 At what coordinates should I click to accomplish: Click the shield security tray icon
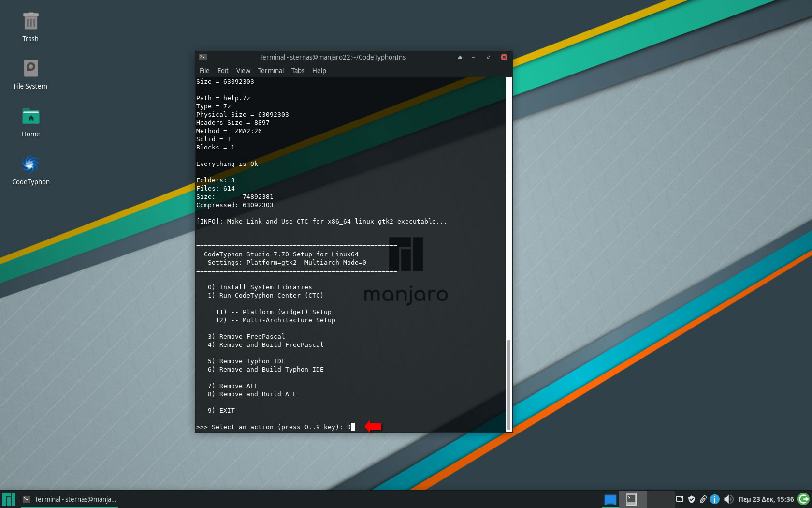pyautogui.click(x=692, y=499)
